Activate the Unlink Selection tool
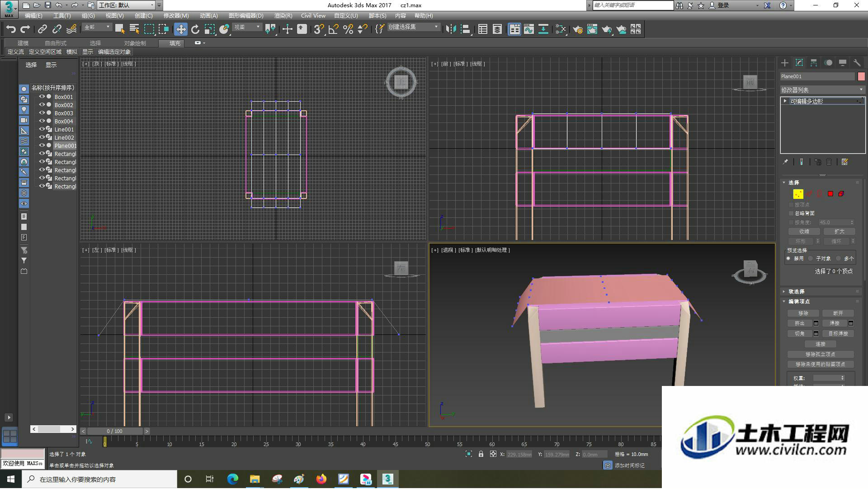The height and width of the screenshot is (489, 868). pos(57,29)
